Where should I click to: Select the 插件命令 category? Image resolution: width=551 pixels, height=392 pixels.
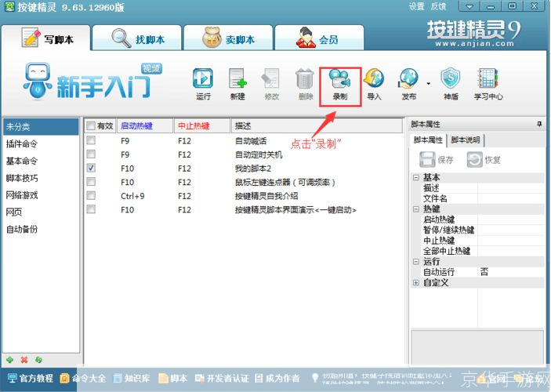(41, 143)
